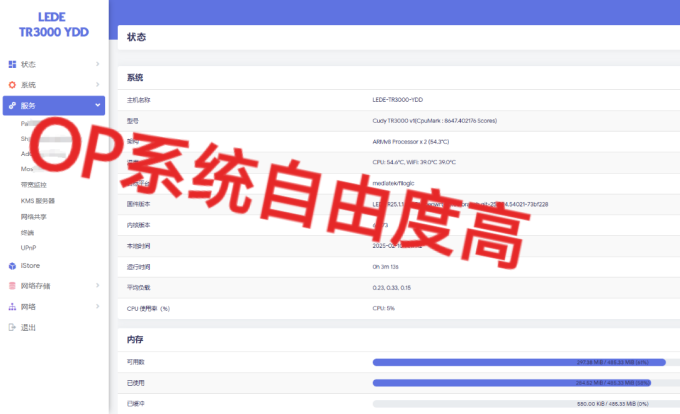Expand the 状态 menu chevron
Viewport: 680px width, 414px height.
(x=98, y=64)
